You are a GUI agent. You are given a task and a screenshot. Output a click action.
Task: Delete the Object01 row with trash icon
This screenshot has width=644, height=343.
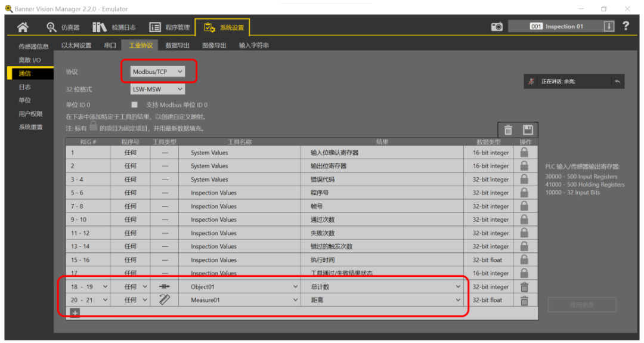click(x=524, y=287)
